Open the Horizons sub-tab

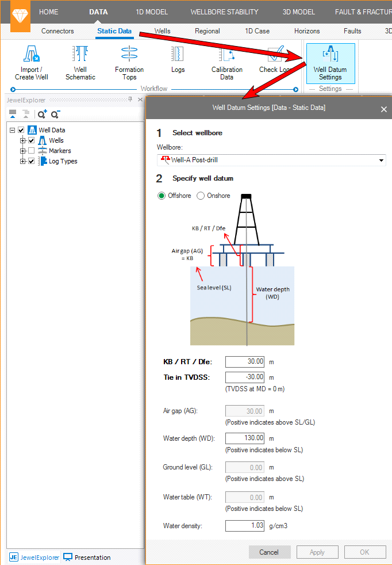tap(307, 31)
